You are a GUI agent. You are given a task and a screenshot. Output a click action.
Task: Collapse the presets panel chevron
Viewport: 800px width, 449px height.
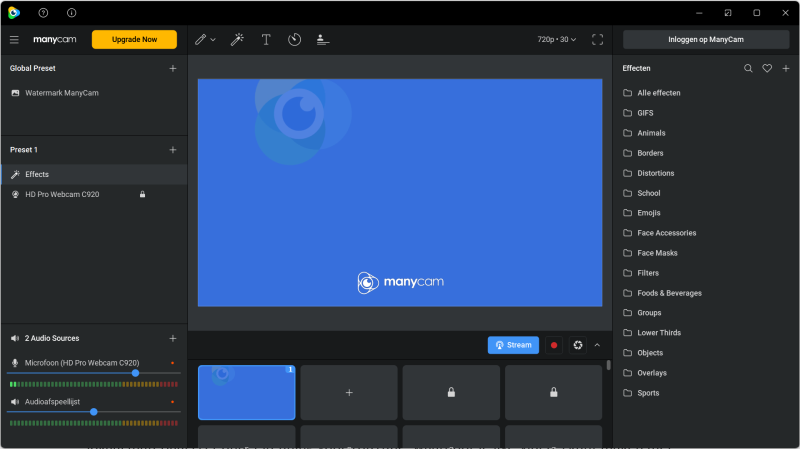tap(597, 345)
